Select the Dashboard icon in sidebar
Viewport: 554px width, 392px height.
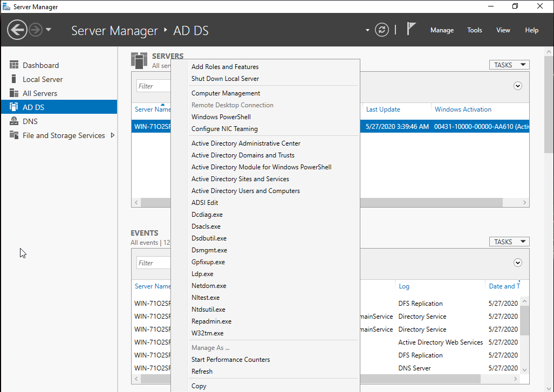pos(14,65)
